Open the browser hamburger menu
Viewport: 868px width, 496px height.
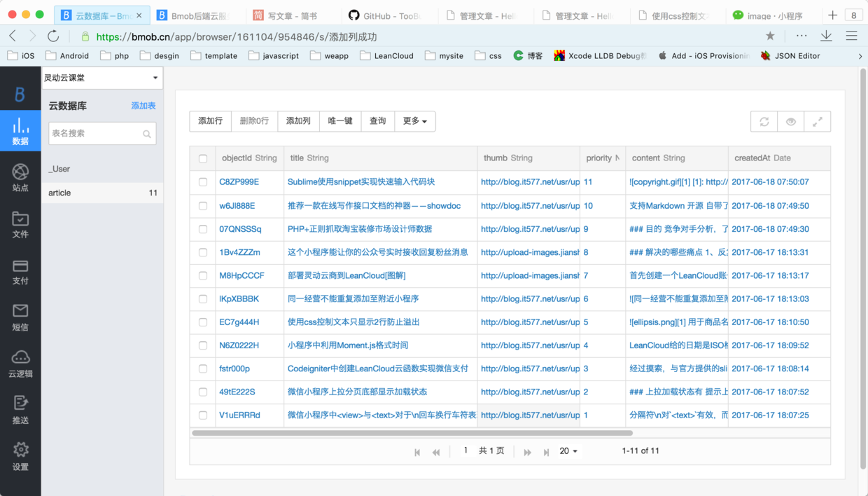click(x=851, y=36)
